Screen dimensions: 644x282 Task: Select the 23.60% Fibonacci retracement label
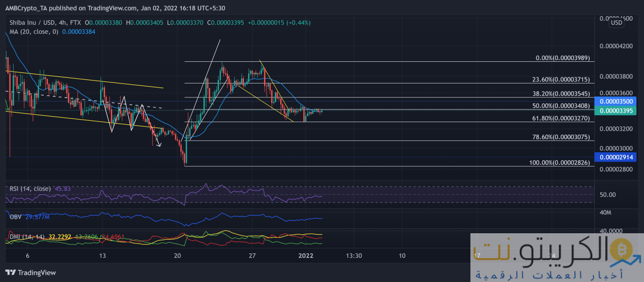(x=560, y=80)
